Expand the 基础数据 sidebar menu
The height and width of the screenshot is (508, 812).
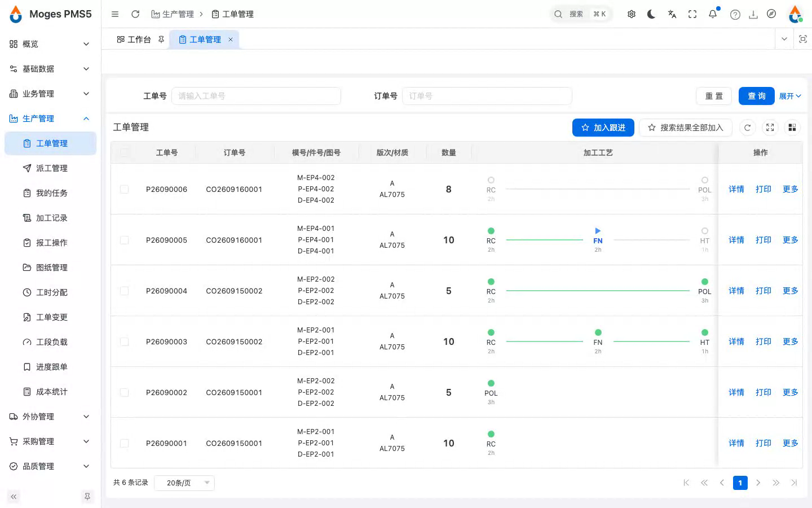pos(50,69)
